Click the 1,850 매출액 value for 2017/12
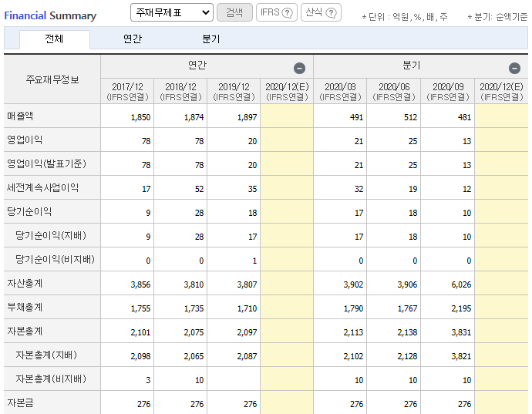 pyautogui.click(x=140, y=117)
